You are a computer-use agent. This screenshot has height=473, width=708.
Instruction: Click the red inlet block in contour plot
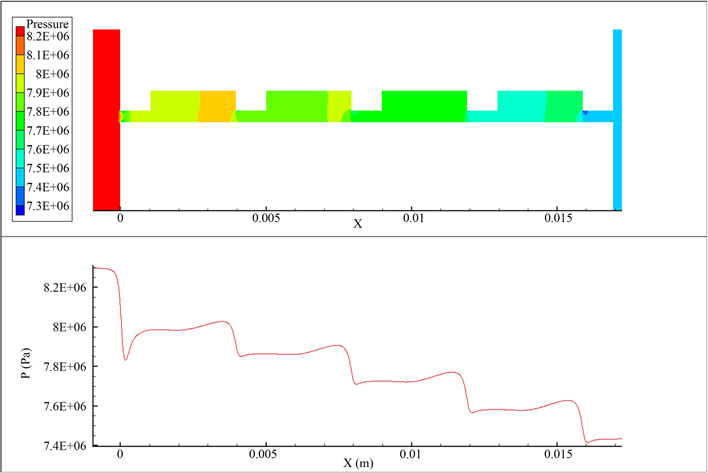pos(106,120)
